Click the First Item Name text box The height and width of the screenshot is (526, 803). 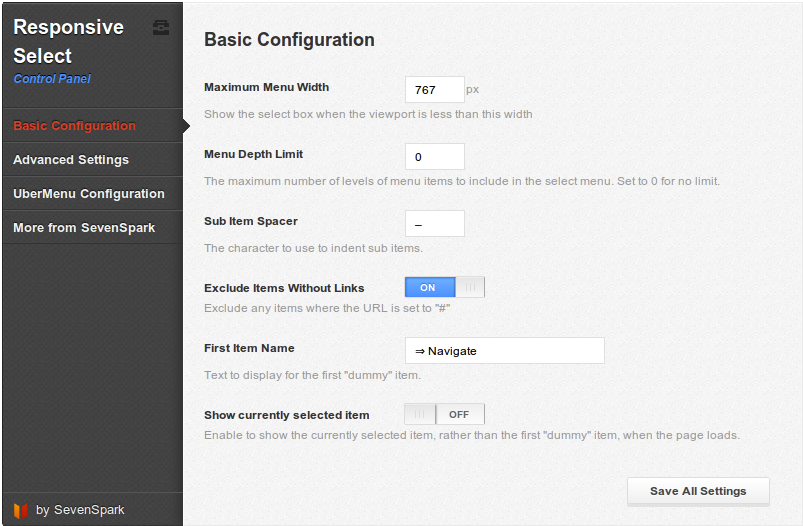504,351
